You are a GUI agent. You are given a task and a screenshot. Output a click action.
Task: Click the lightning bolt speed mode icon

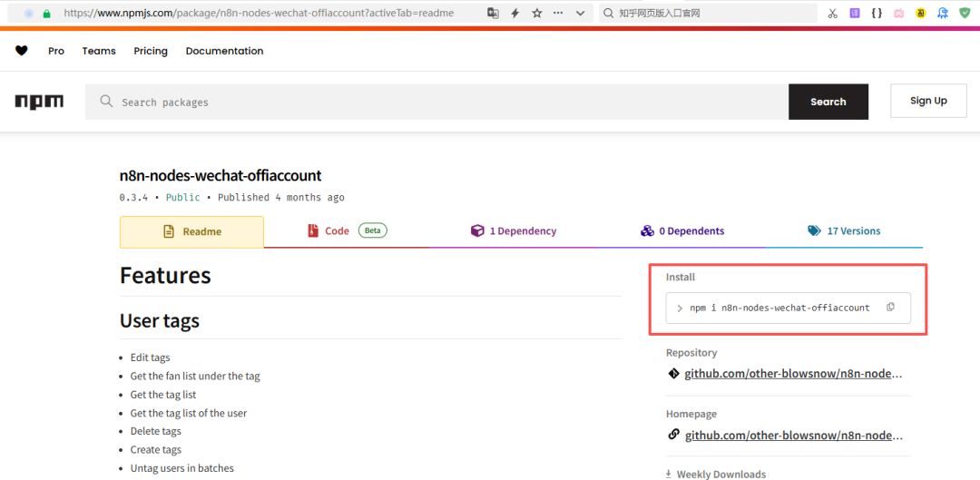[515, 13]
